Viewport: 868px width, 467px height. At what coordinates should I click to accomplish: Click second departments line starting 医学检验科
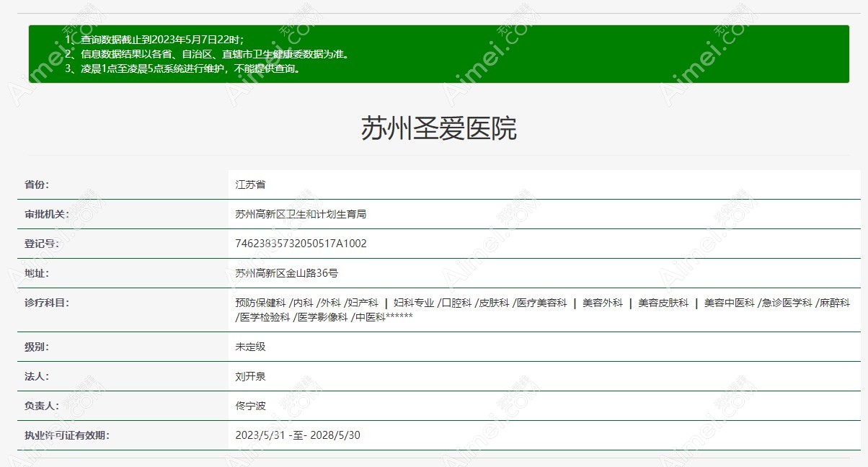tap(324, 317)
